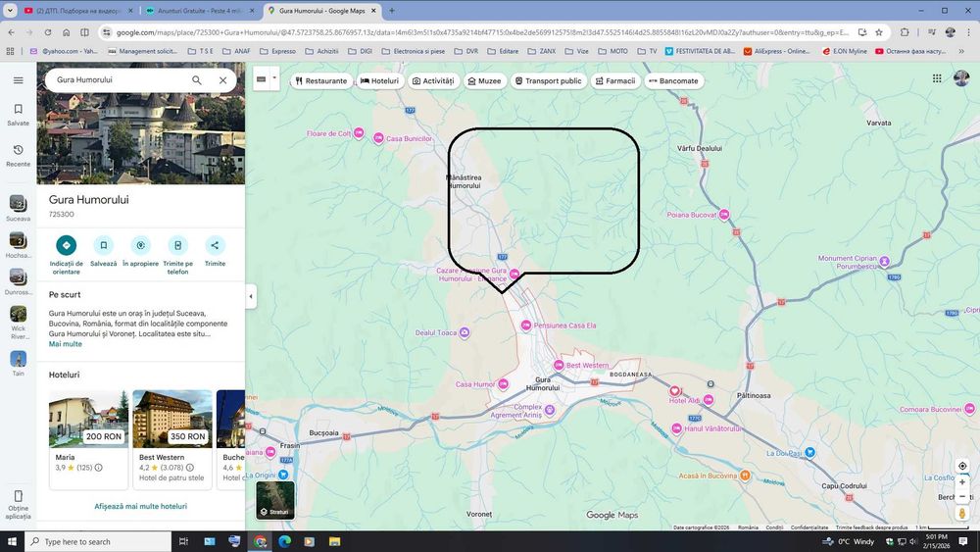The image size is (980, 552).
Task: Reload the page
Action: click(47, 32)
